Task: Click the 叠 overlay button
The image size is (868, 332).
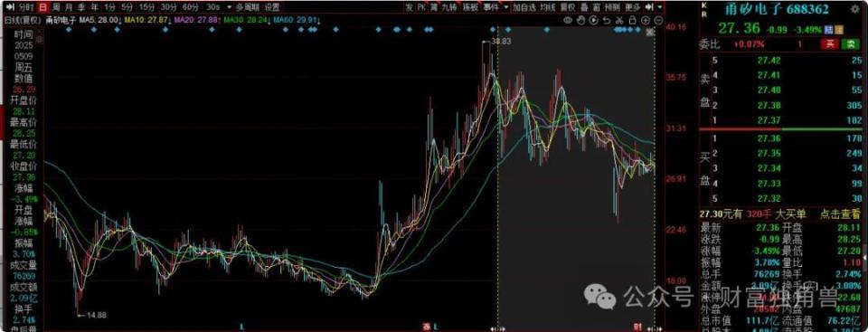Action: pos(584,7)
